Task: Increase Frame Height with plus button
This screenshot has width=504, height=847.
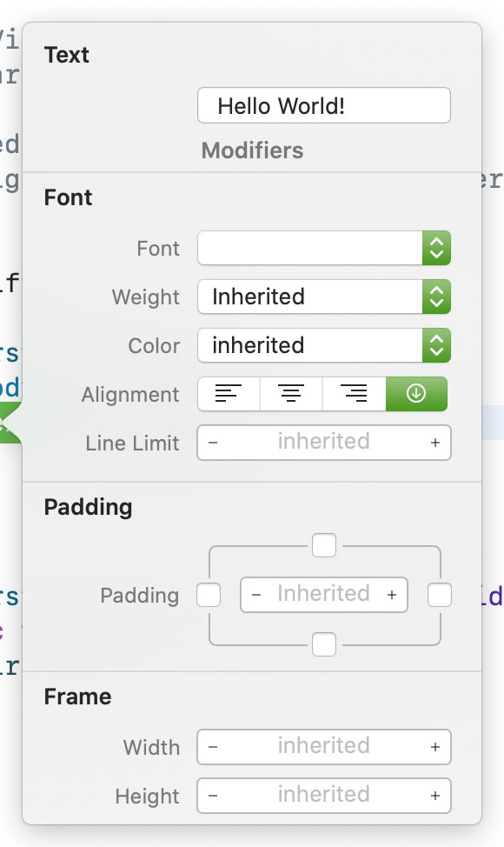Action: [435, 796]
